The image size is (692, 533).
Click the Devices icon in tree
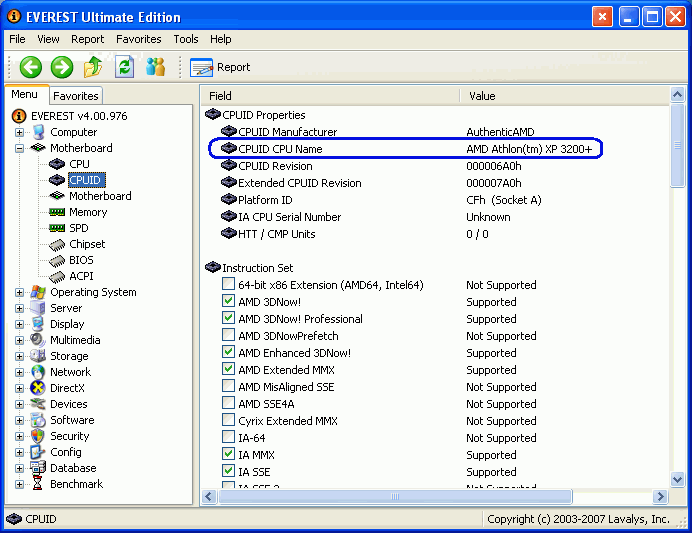38,404
